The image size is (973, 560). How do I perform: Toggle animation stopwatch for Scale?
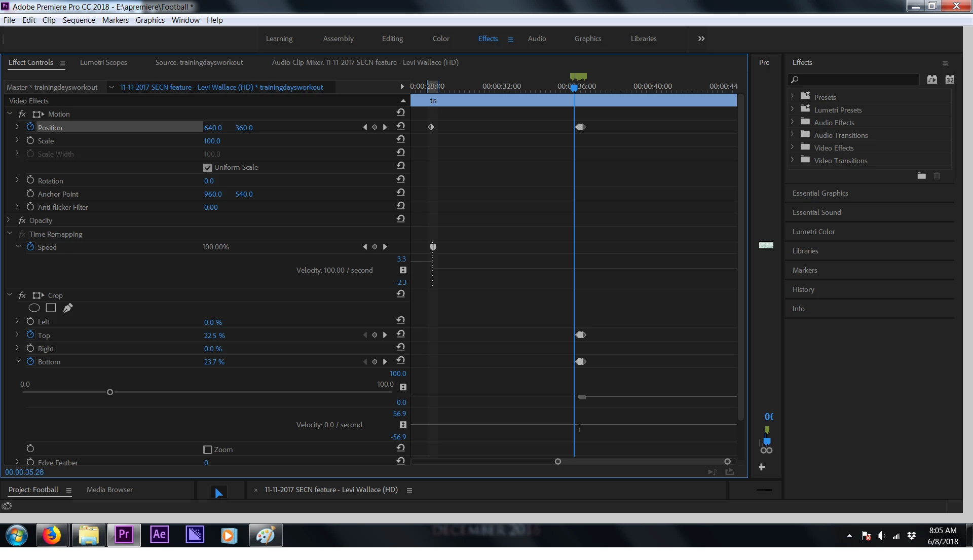(30, 141)
